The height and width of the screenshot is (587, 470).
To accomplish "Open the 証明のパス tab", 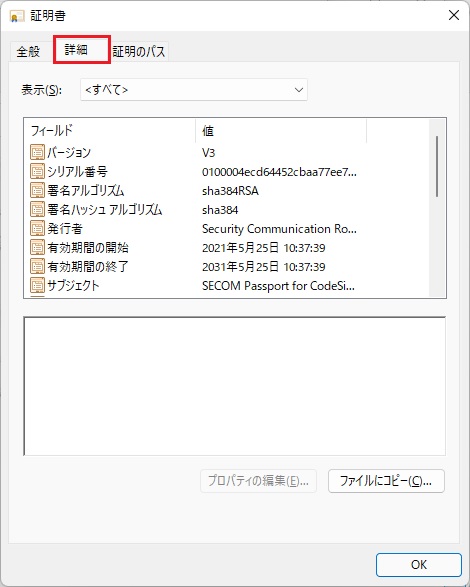I will [139, 51].
